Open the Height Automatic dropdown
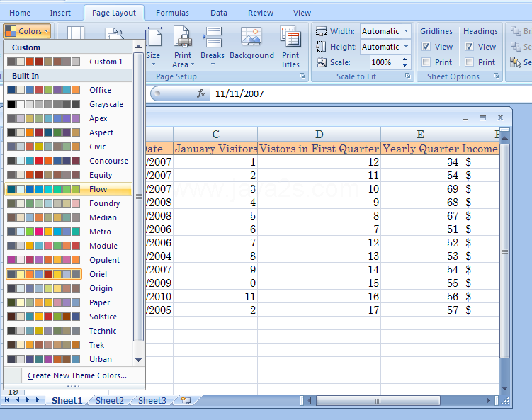Screen dimensions: 532x420 [406, 47]
